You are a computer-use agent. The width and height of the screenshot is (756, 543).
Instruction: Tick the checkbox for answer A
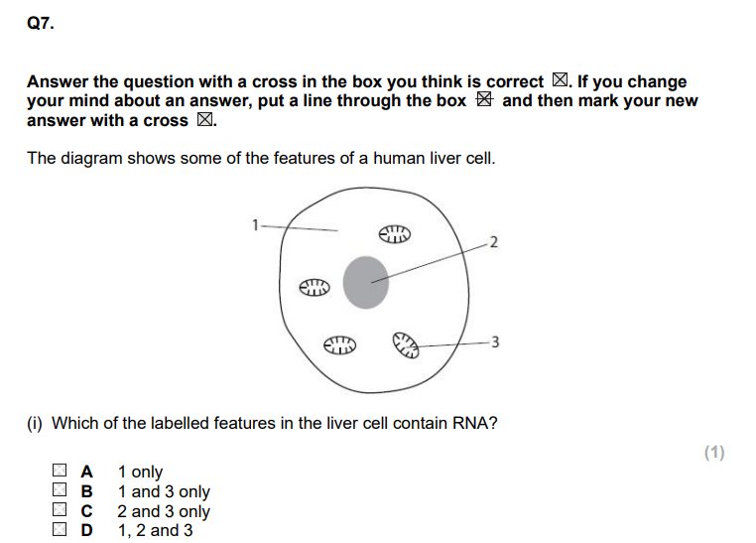coord(60,471)
